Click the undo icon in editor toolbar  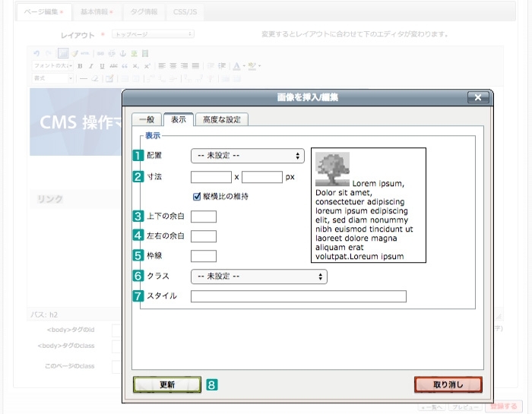pyautogui.click(x=36, y=53)
